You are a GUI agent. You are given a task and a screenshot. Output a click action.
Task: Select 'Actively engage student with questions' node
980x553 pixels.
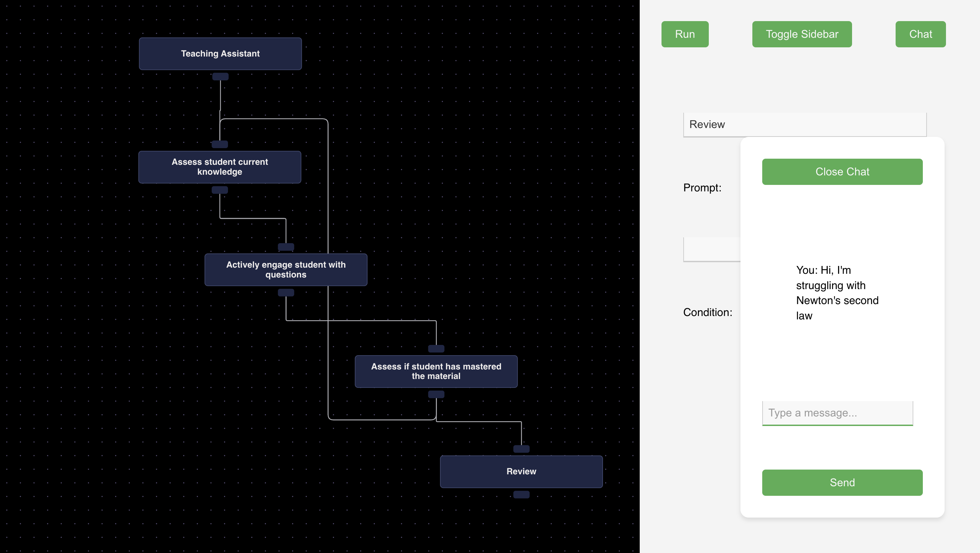tap(286, 269)
